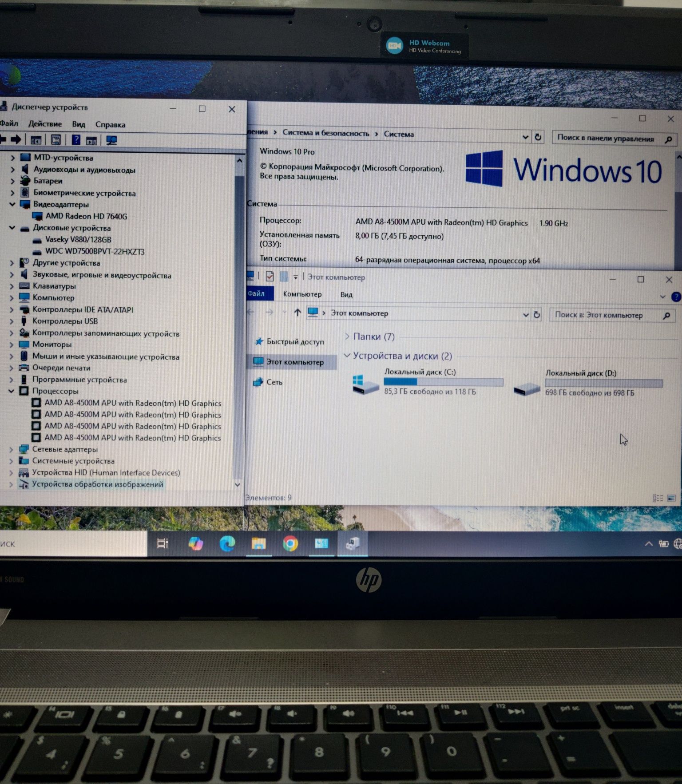Image resolution: width=682 pixels, height=784 pixels.
Task: Click the search magnifier in control panel search
Action: tap(669, 139)
